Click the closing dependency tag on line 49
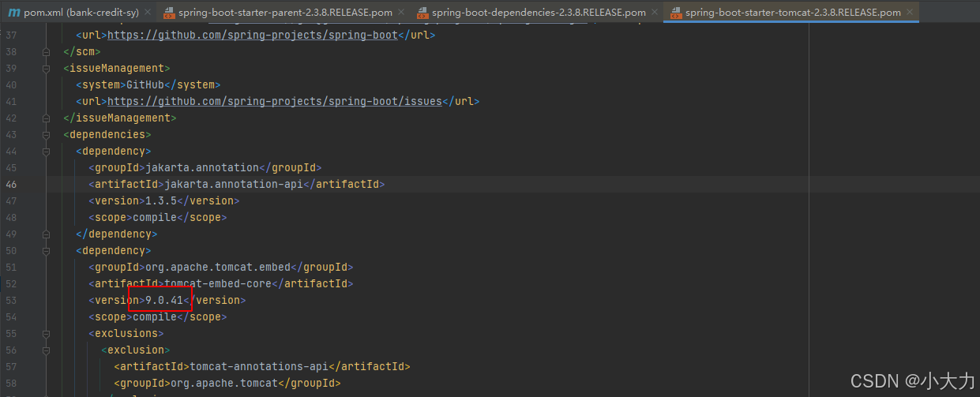Viewport: 980px width, 397px height. [x=117, y=234]
